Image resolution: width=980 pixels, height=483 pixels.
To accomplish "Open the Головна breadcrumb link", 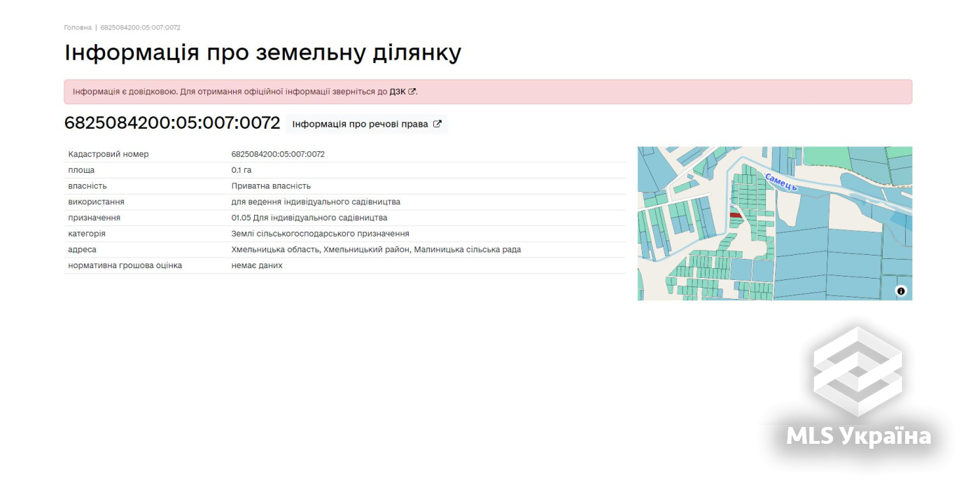I will (x=78, y=27).
